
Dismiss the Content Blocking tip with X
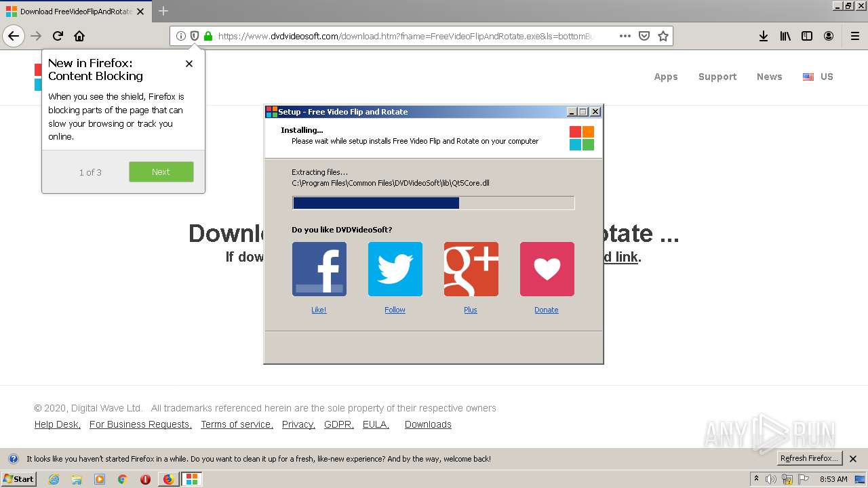pos(189,64)
